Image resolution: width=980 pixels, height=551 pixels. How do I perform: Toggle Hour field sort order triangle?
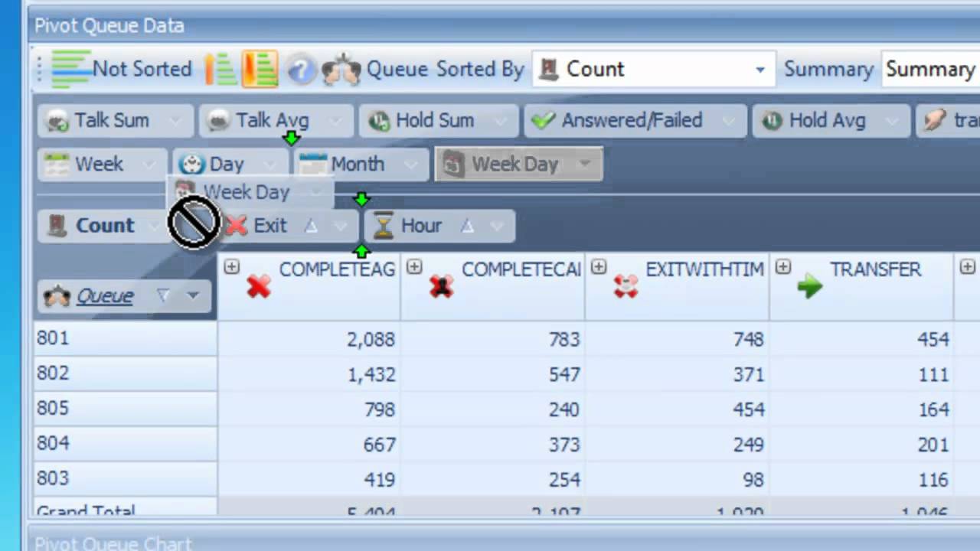pos(467,226)
